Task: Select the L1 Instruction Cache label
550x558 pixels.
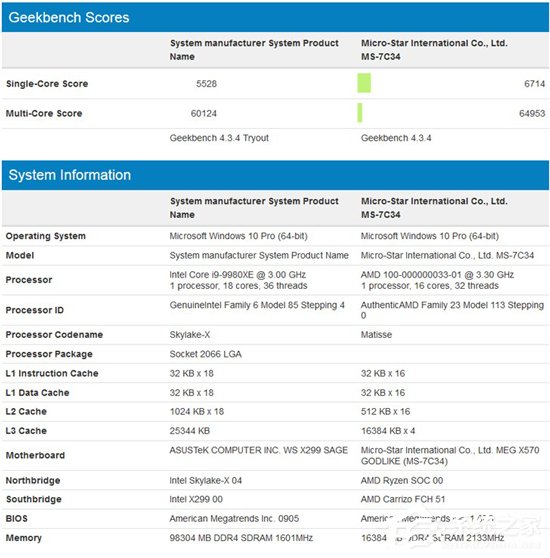Action: [x=52, y=373]
